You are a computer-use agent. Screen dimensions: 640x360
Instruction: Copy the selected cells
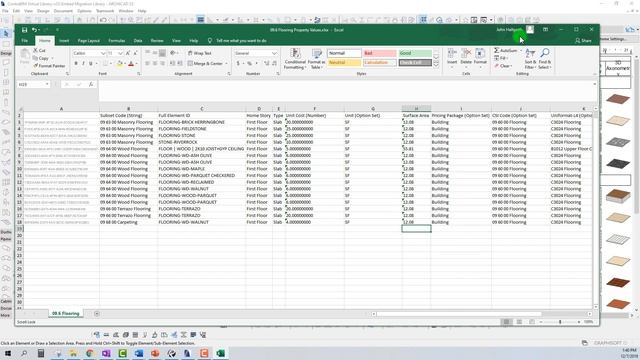(x=41, y=58)
